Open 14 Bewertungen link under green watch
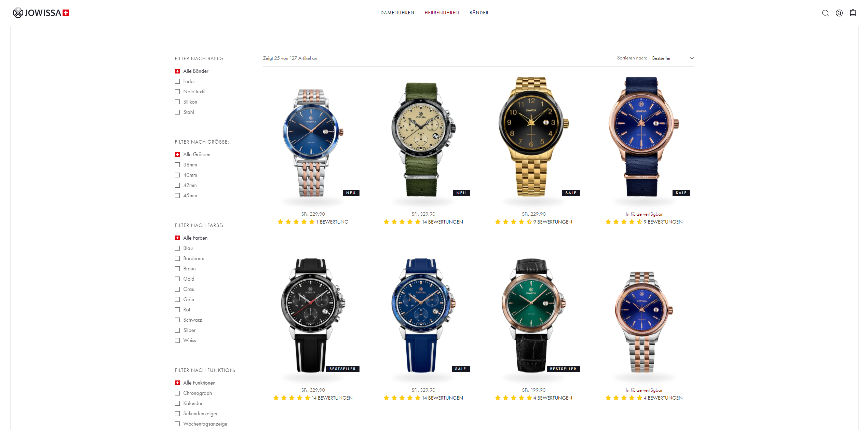 click(443, 222)
